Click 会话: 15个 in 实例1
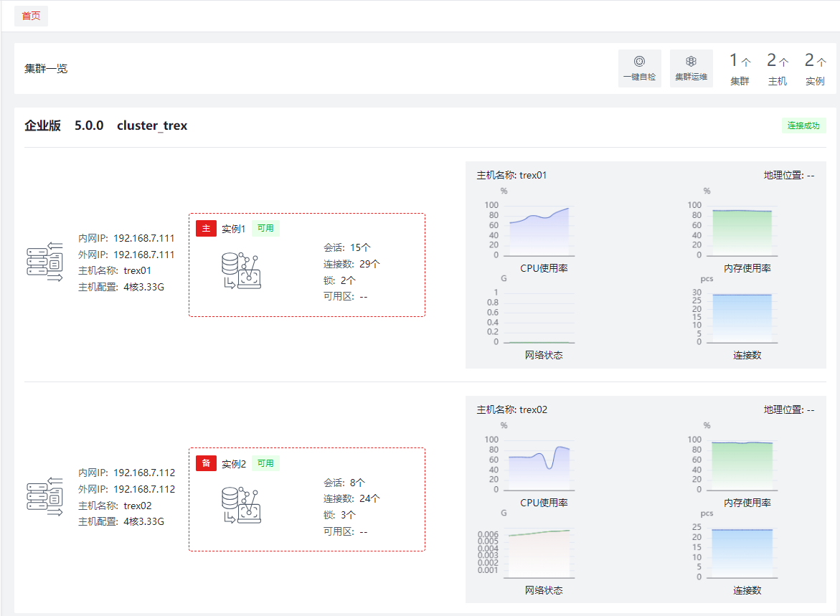The height and width of the screenshot is (616, 840). click(347, 248)
